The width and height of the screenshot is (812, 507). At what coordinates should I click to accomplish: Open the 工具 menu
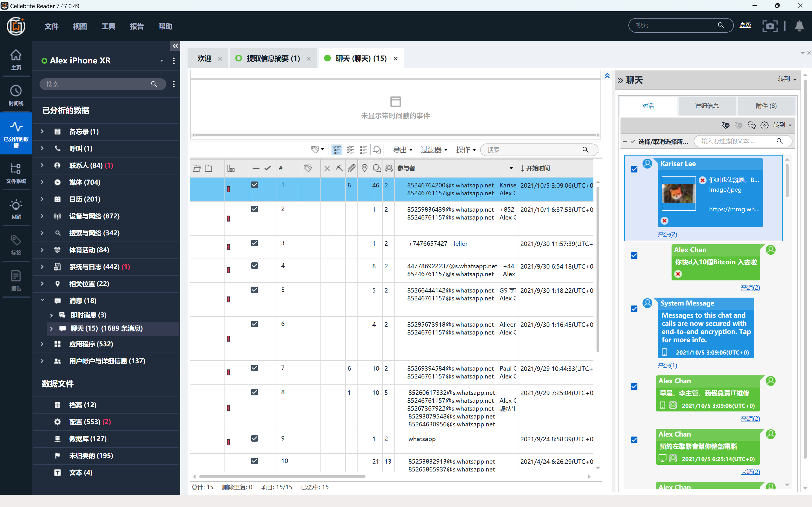coord(108,26)
